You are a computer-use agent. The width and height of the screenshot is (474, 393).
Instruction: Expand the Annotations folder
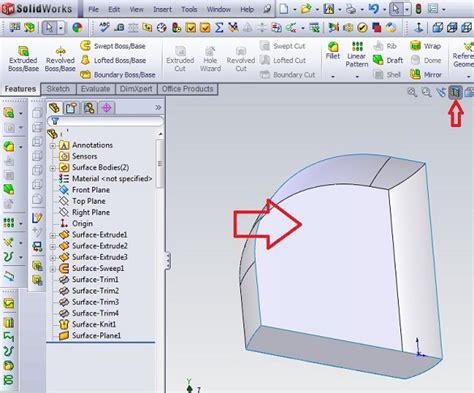coord(53,146)
